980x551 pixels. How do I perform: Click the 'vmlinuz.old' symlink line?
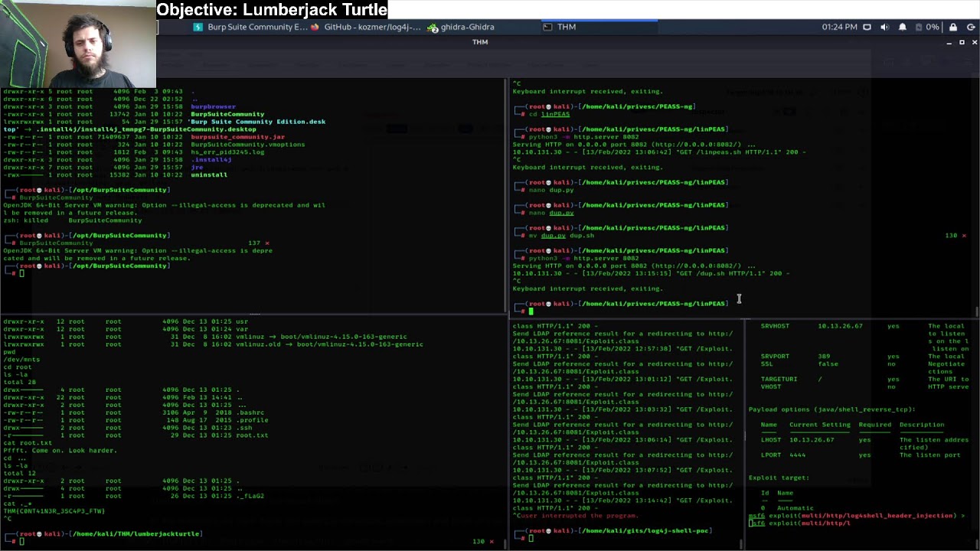[214, 344]
